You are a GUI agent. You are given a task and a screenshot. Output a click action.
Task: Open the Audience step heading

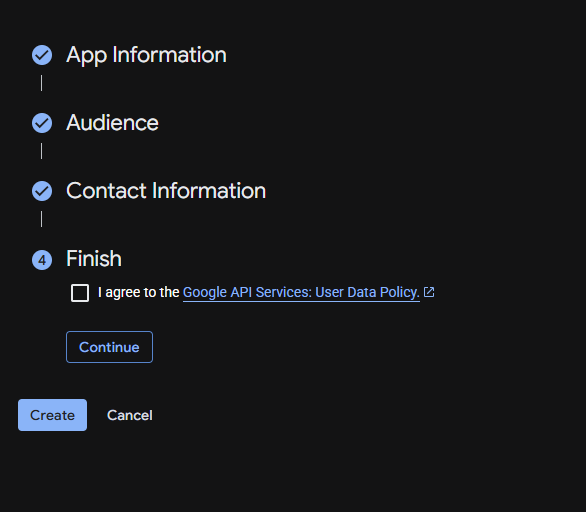[x=112, y=123]
